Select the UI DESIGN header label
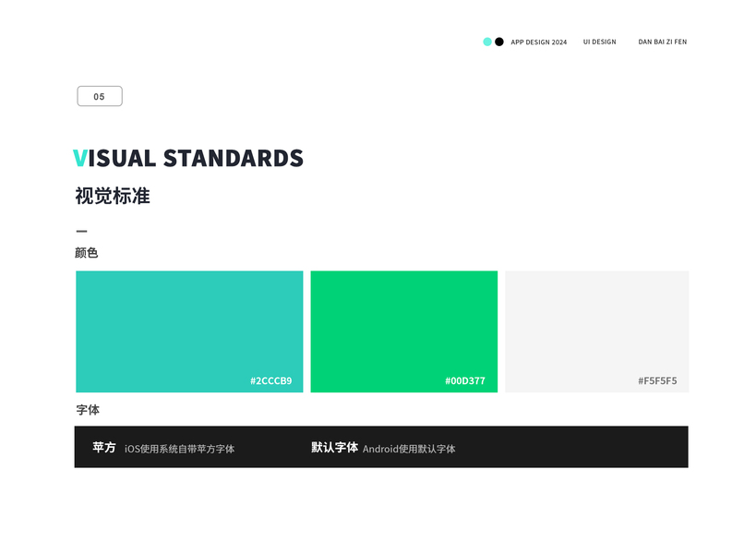The height and width of the screenshot is (554, 756). tap(599, 42)
